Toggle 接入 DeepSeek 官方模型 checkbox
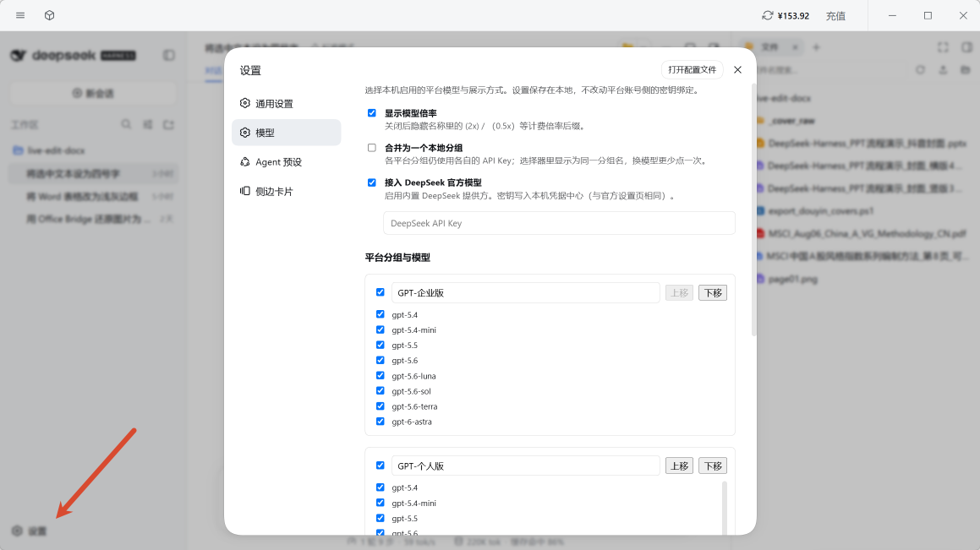Image resolution: width=980 pixels, height=550 pixels. [372, 183]
